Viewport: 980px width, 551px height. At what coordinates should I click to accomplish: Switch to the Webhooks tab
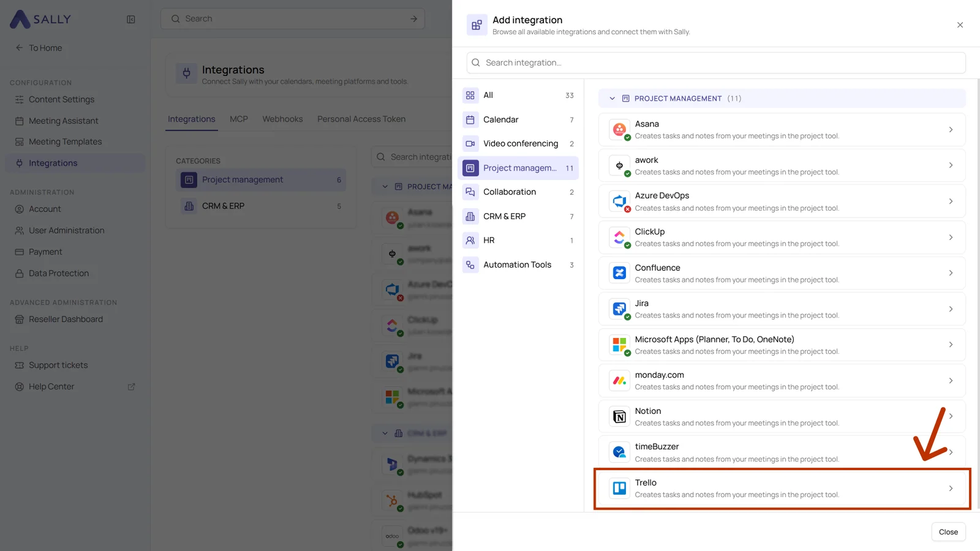point(282,119)
